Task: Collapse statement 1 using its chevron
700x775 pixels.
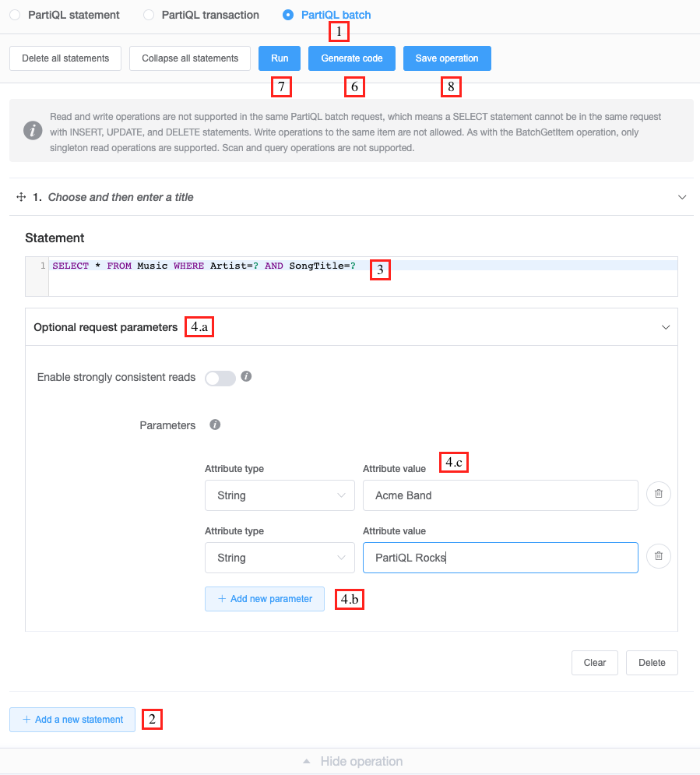Action: coord(683,197)
